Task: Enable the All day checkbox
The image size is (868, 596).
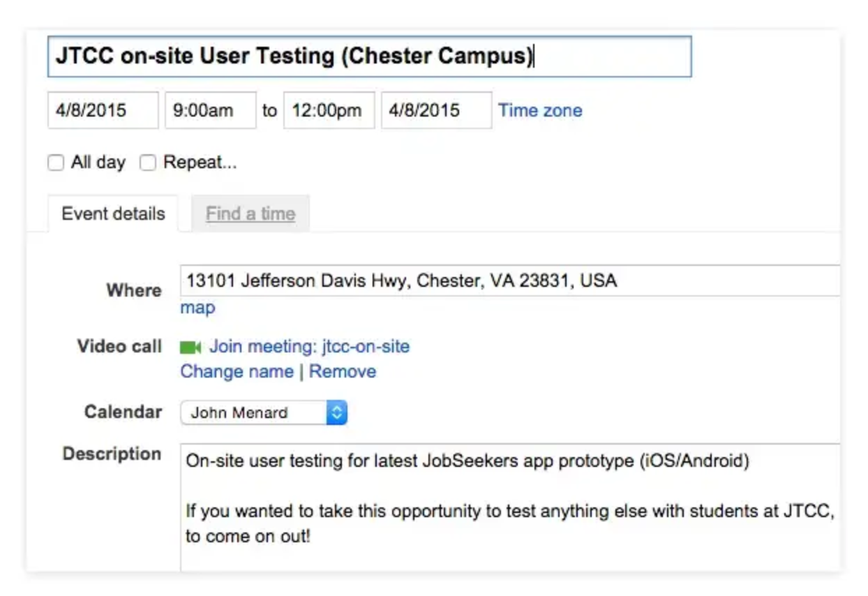Action: tap(56, 163)
